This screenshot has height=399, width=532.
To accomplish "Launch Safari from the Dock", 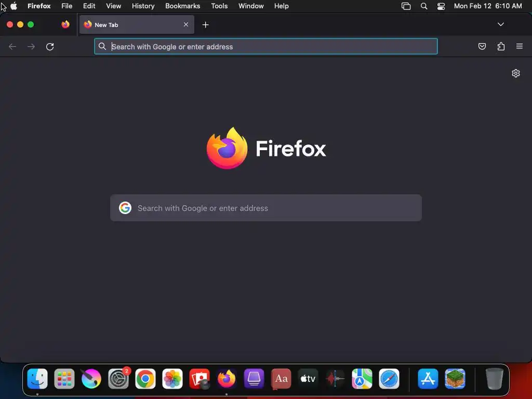I will coord(389,379).
